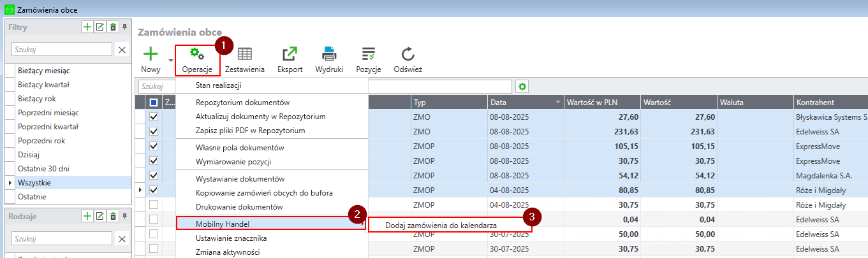Clear the Filtry search with X button
Image resolution: width=868 pixels, height=258 pixels.
(x=122, y=49)
